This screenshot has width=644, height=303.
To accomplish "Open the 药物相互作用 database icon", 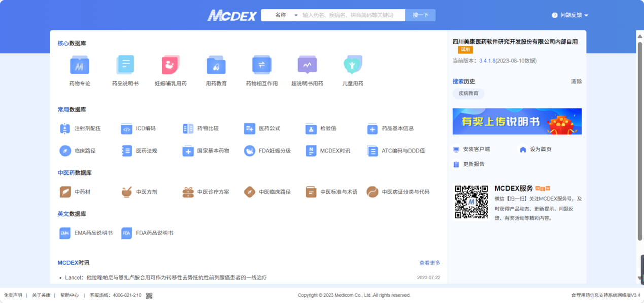I will pos(262,65).
